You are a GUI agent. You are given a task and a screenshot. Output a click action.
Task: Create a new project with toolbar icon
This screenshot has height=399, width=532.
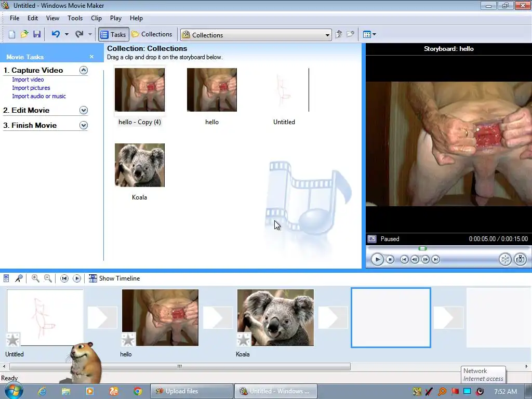12,34
